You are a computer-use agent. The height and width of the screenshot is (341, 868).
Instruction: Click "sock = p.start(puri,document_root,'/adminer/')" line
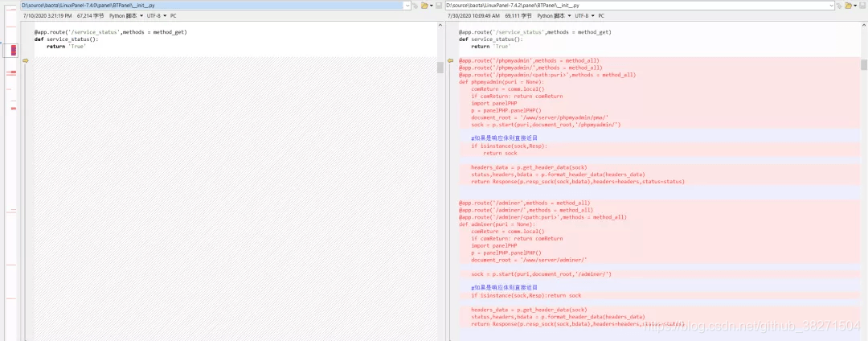(541, 274)
